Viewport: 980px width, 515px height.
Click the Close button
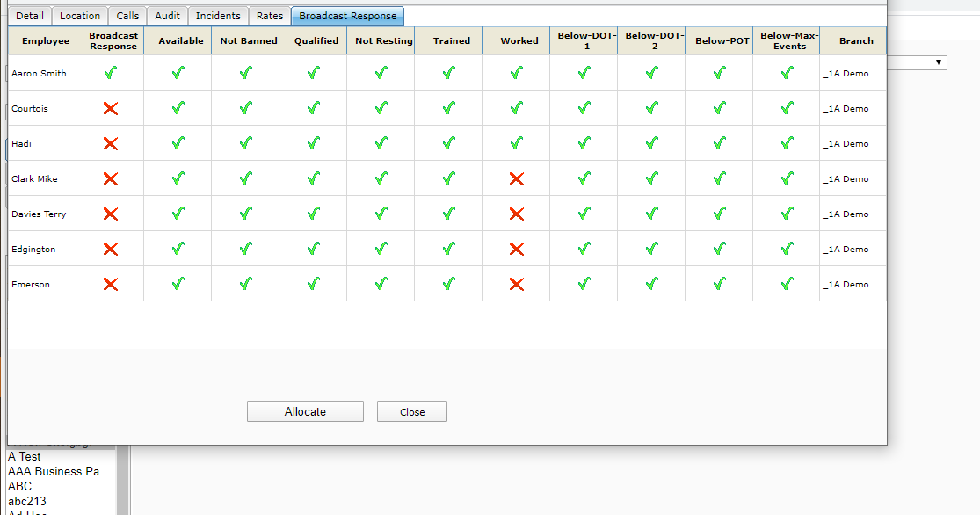tap(411, 411)
